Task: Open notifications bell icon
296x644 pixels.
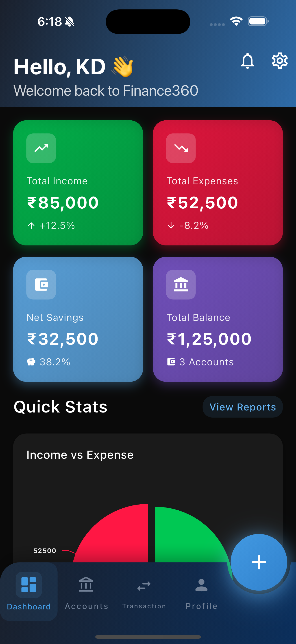Action: click(247, 61)
